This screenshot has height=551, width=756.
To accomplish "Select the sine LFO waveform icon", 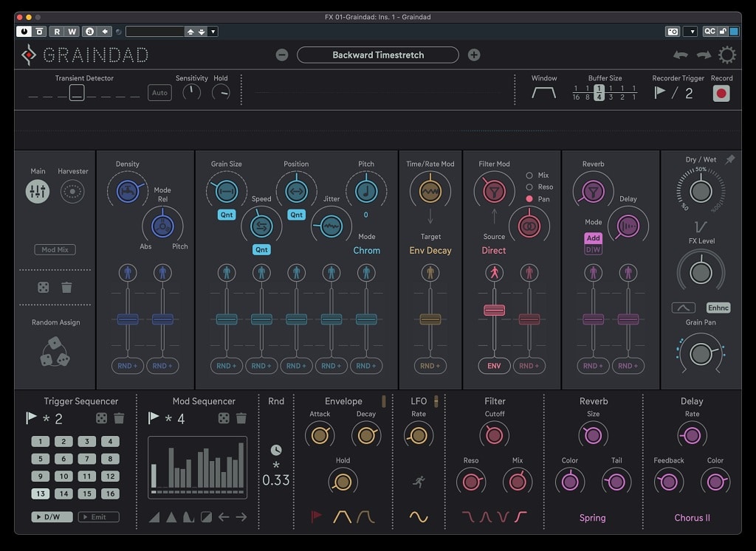I will pos(419,517).
